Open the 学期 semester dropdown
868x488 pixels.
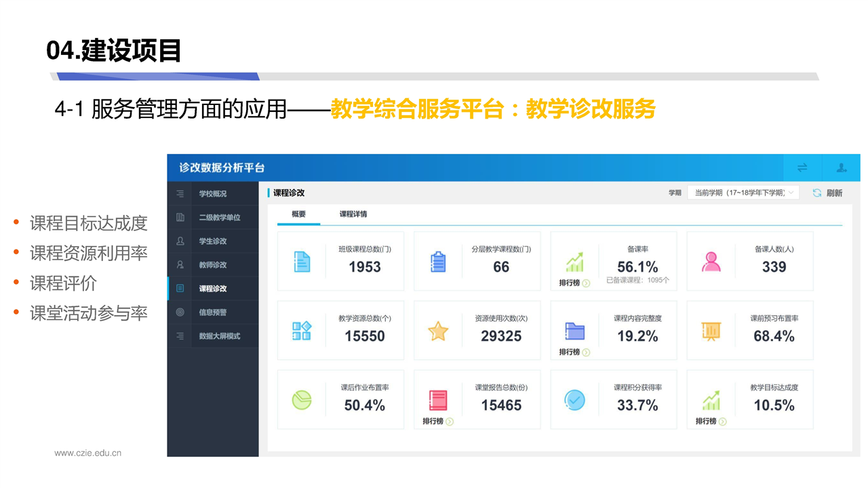point(743,193)
